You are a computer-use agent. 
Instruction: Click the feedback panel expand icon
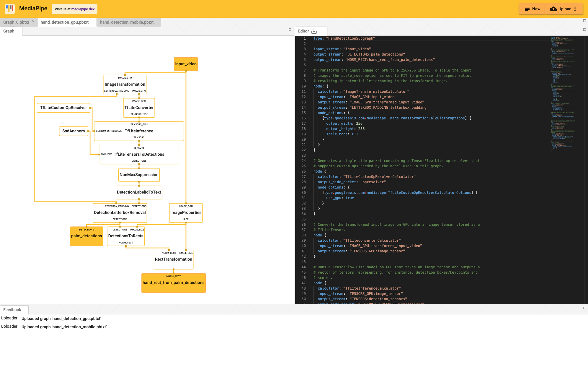585,308
